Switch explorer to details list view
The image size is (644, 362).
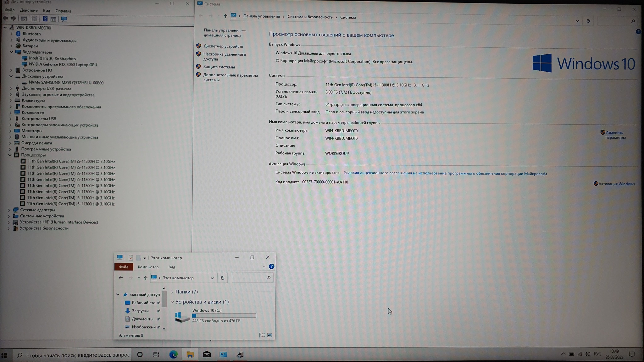tap(262, 335)
